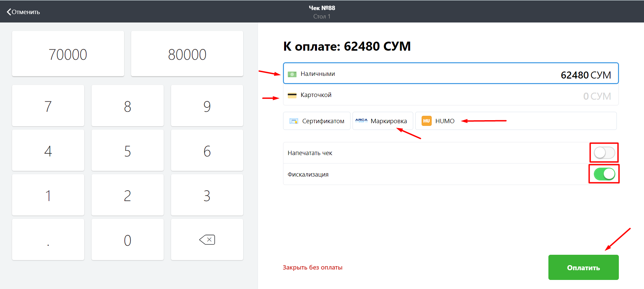This screenshot has height=289, width=644.
Task: Click the Отменить label in the header
Action: coord(26,12)
